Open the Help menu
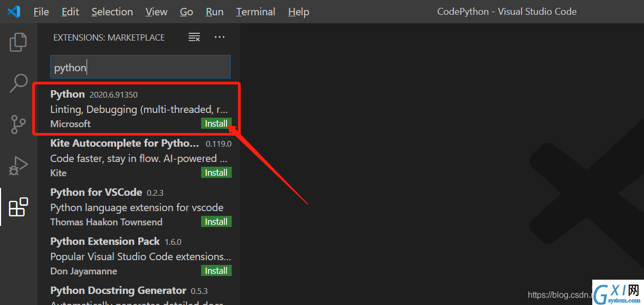Screen dimensions: 644x305 point(298,12)
